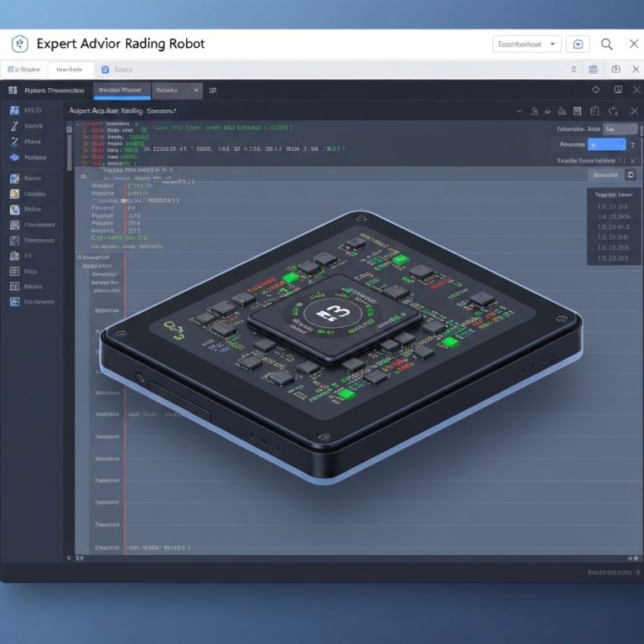
Task: Click the search magnifier in the title bar
Action: tap(607, 44)
